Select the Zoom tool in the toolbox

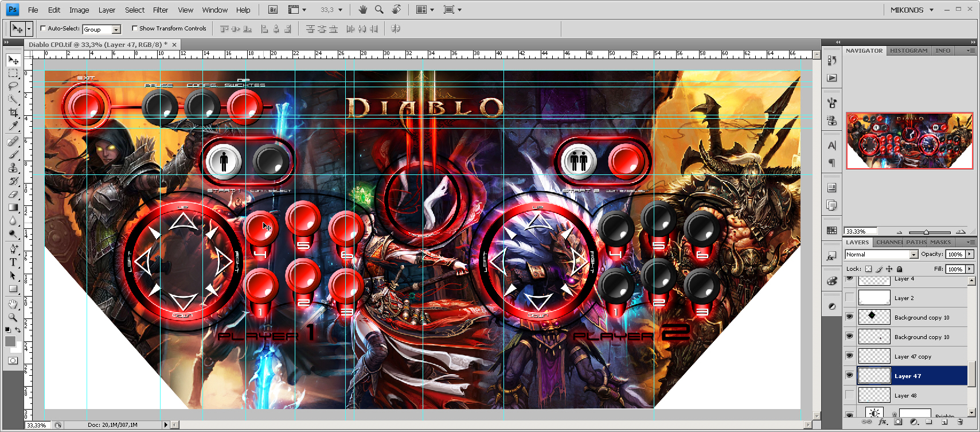tap(13, 317)
